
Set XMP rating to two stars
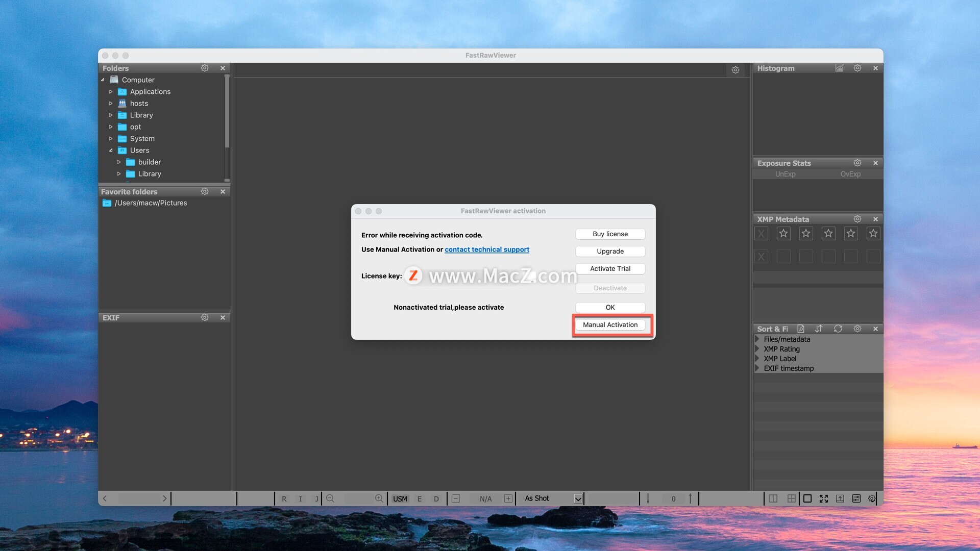click(806, 234)
